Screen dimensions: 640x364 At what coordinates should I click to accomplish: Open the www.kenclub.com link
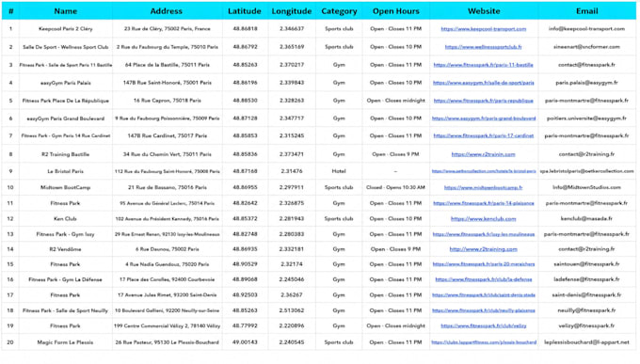483,219
